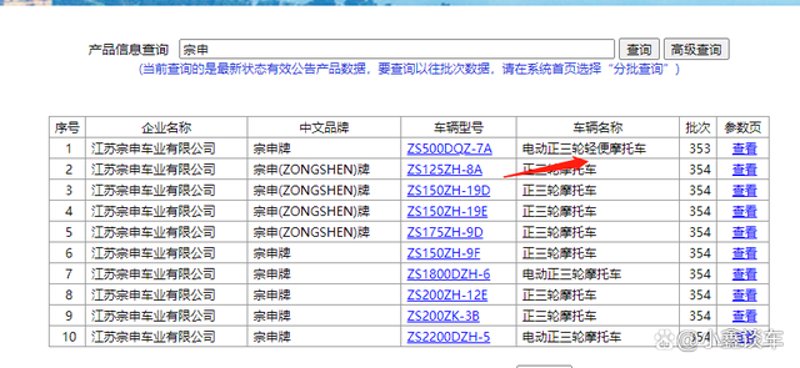This screenshot has width=800, height=368.
Task: Click 江苏宗申车业有限公司 in row number 1
Action: pyautogui.click(x=153, y=149)
